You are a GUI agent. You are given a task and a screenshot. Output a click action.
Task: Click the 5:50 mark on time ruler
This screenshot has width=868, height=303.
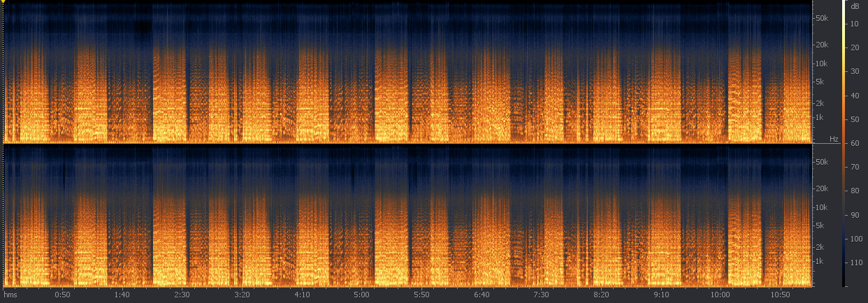point(421,295)
